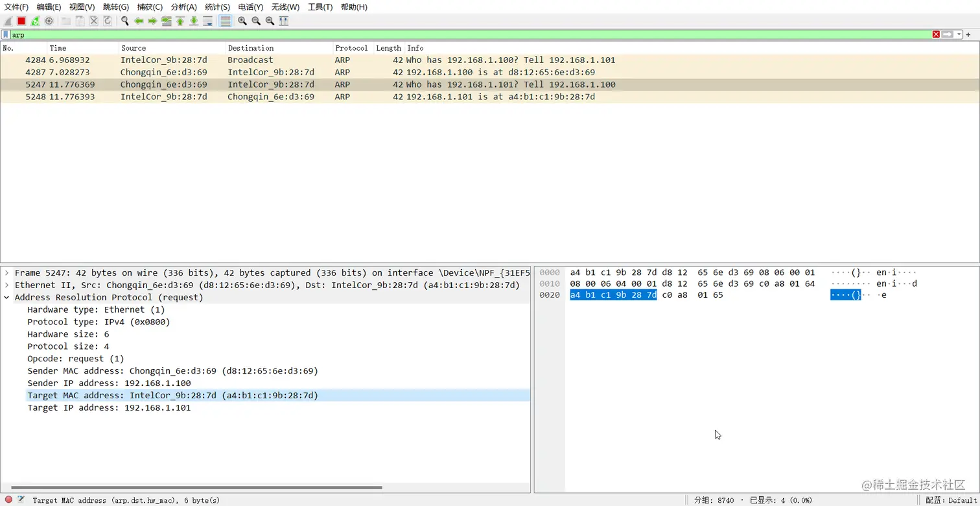Sort by the Protocol column header
Viewport: 980px width, 506px height.
pos(353,48)
